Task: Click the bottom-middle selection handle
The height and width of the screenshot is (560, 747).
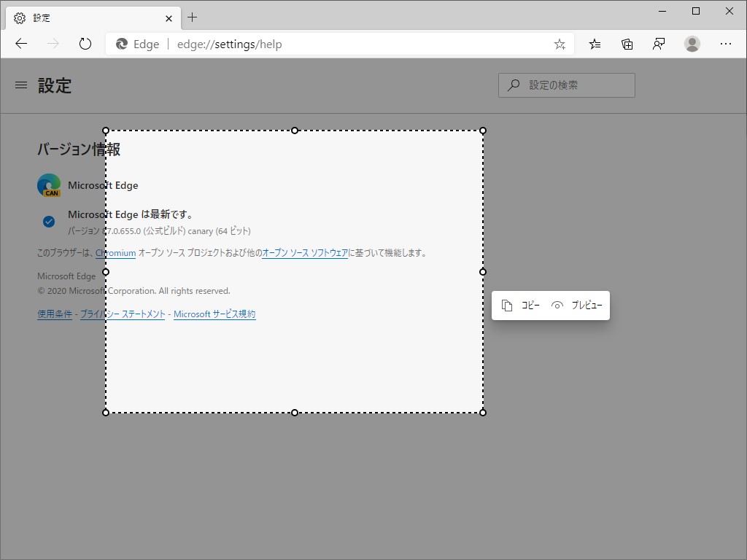Action: (295, 413)
